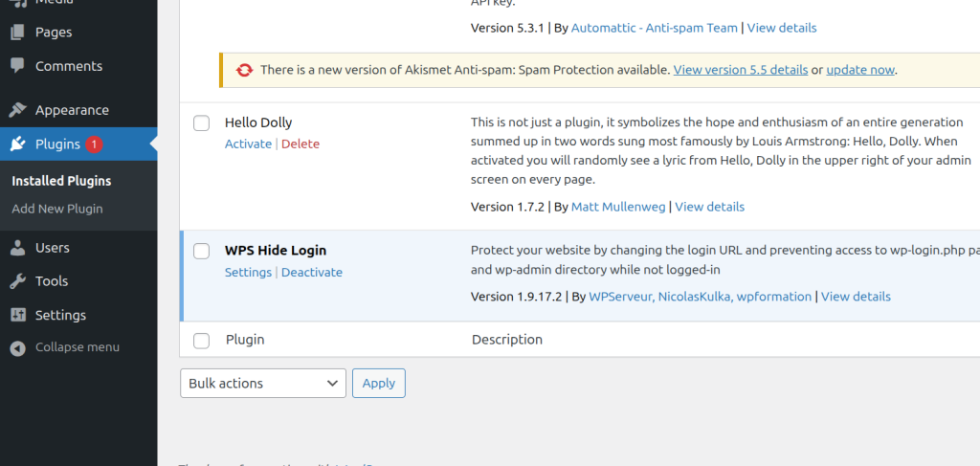Click the Comments bubble icon

[x=17, y=66]
